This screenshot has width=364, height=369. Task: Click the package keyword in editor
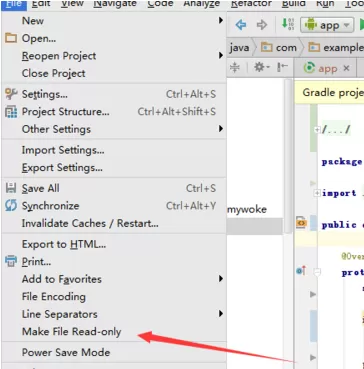pyautogui.click(x=342, y=162)
